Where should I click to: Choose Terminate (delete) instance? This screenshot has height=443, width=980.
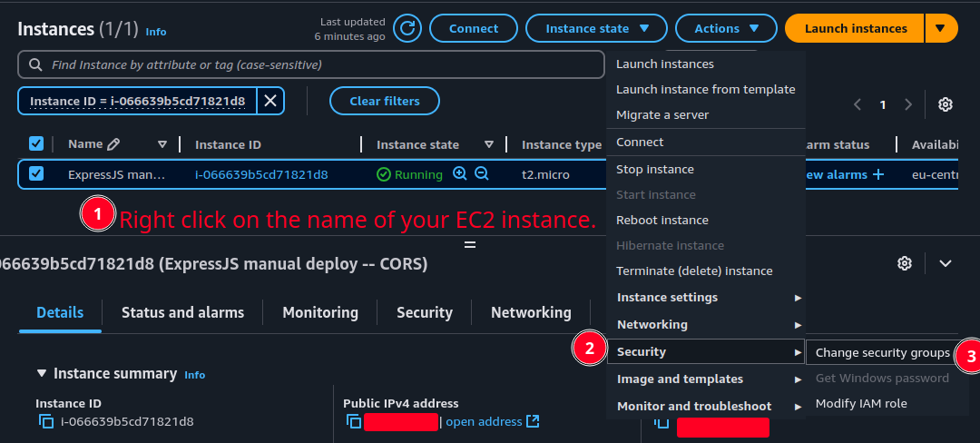point(694,271)
